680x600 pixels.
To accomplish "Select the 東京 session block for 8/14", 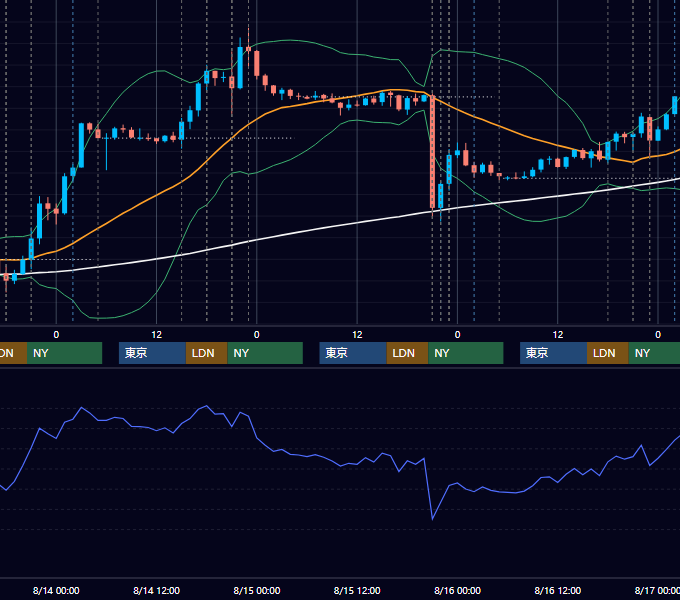I will click(x=152, y=353).
